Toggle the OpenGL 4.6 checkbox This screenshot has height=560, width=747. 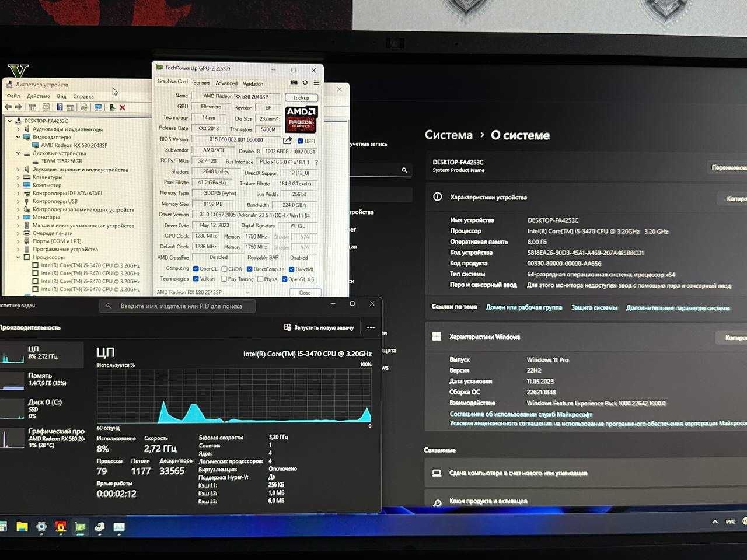284,279
